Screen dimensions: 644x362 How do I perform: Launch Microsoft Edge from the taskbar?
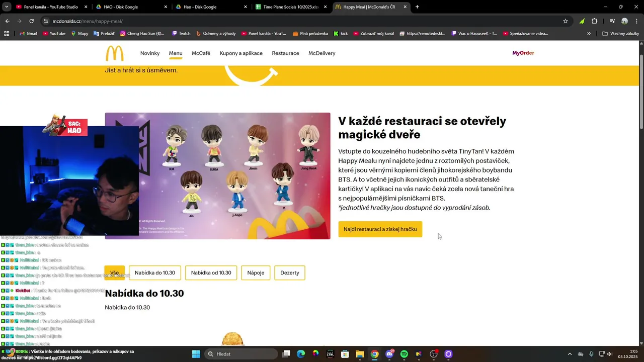(x=301, y=354)
